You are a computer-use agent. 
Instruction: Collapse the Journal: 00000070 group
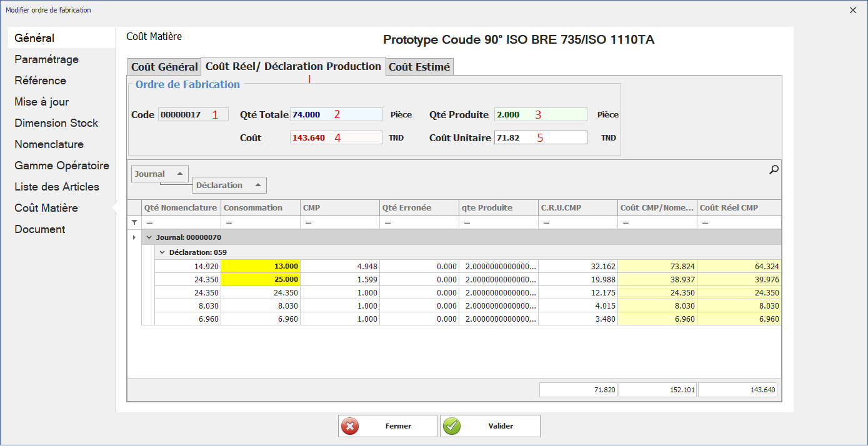click(x=149, y=237)
